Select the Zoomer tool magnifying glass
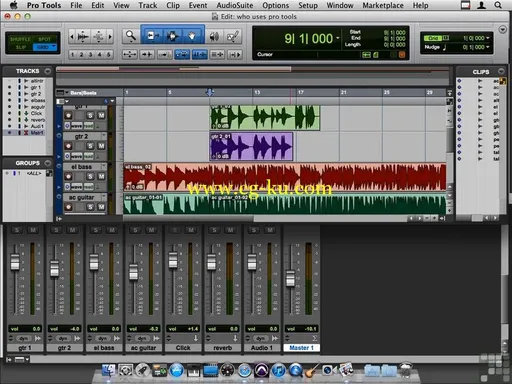Screen dimensions: 512x384 [131, 36]
